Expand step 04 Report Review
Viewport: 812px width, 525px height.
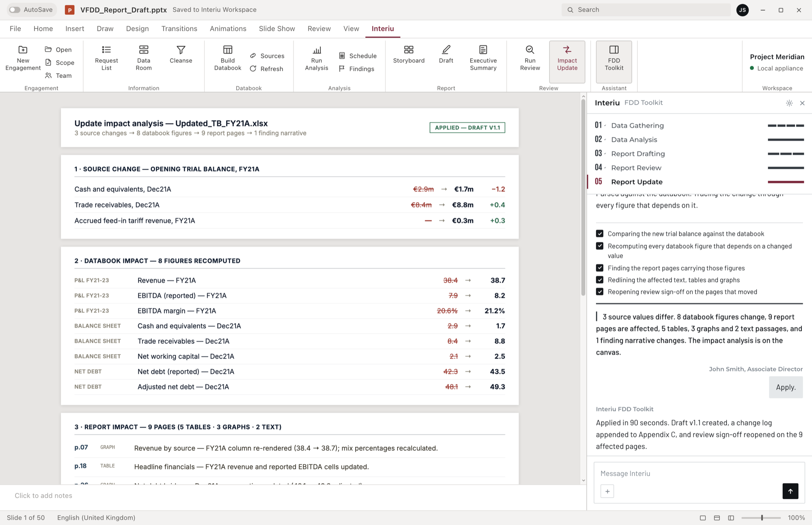click(x=699, y=168)
